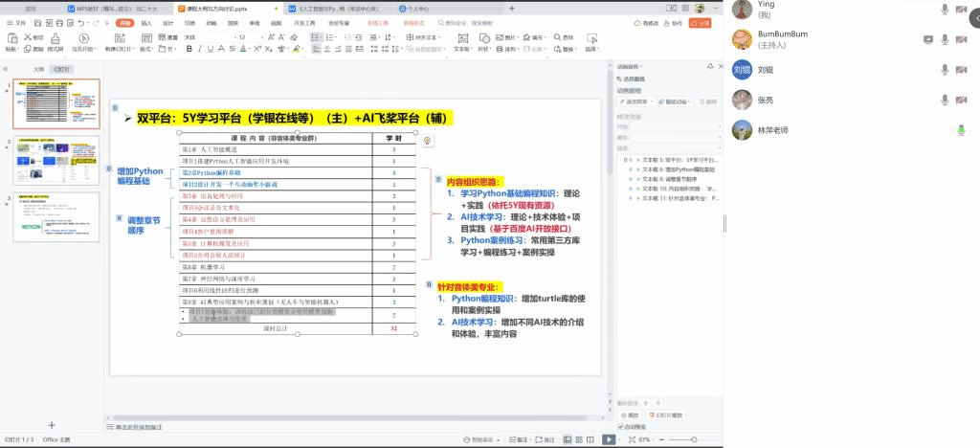This screenshot has height=448, width=980.
Task: Click the microphone icon next to 林萍老师
Action: (x=961, y=130)
